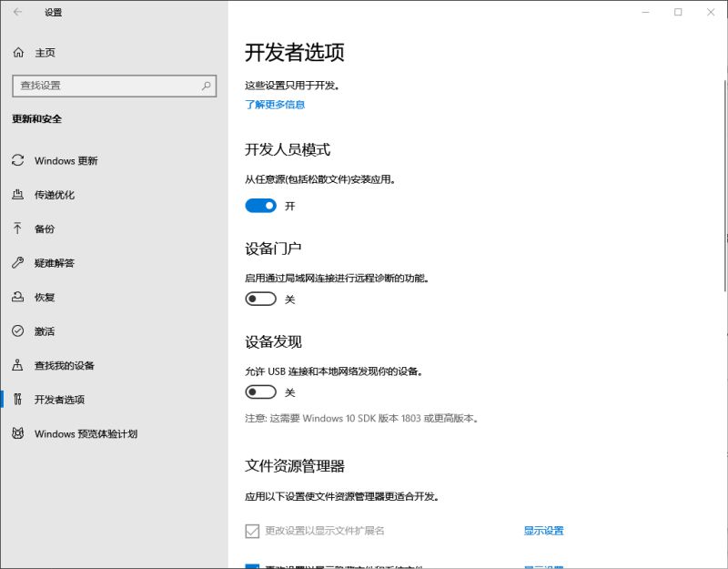Click the 激活 checkmark circle icon
The width and height of the screenshot is (728, 569).
pyautogui.click(x=17, y=330)
